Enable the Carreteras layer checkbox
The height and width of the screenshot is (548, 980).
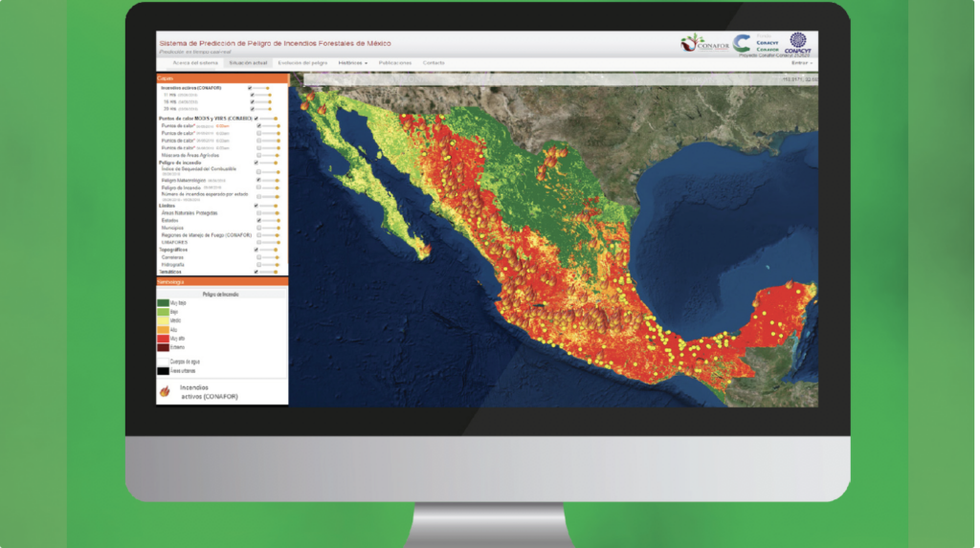point(259,257)
